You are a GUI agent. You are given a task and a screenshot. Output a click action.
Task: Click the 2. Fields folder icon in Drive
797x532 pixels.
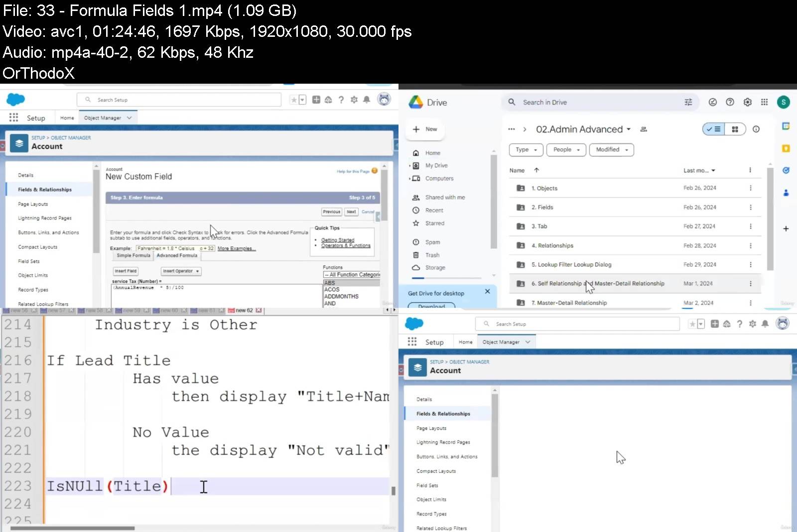point(521,207)
